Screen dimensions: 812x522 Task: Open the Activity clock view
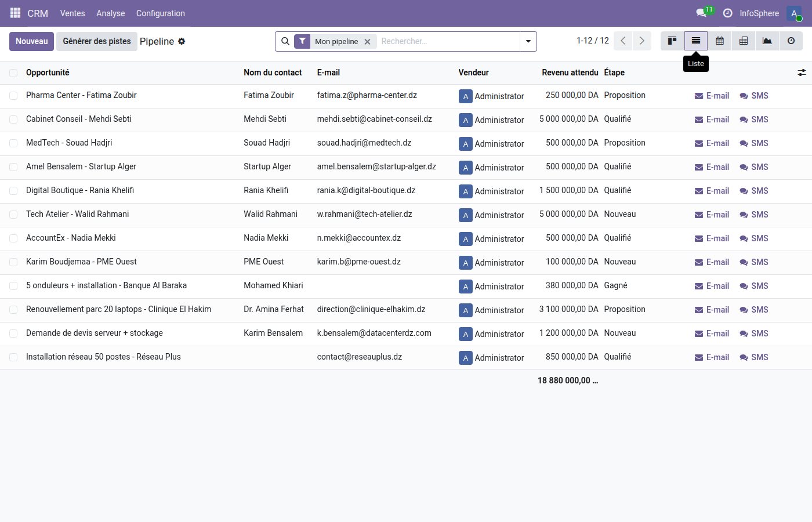coord(791,41)
